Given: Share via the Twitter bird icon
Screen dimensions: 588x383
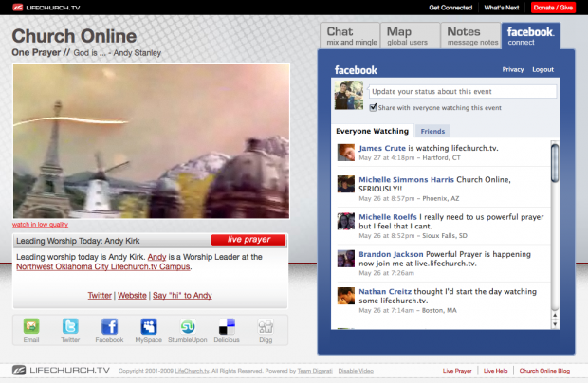Looking at the screenshot, I should [70, 326].
